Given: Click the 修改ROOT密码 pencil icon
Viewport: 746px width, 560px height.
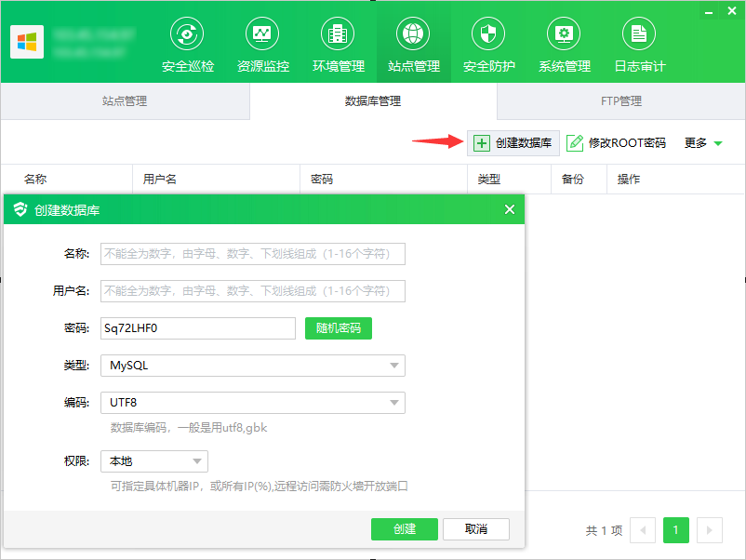Looking at the screenshot, I should click(575, 142).
